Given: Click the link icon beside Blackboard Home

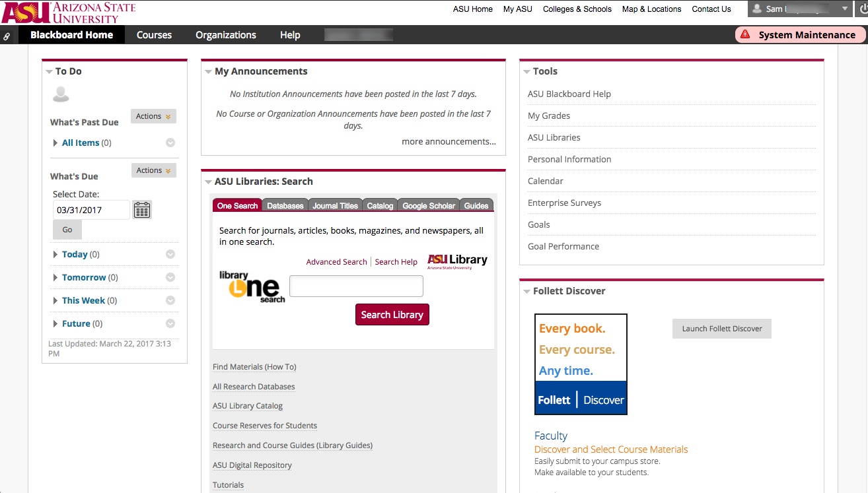Looking at the screenshot, I should [x=7, y=36].
